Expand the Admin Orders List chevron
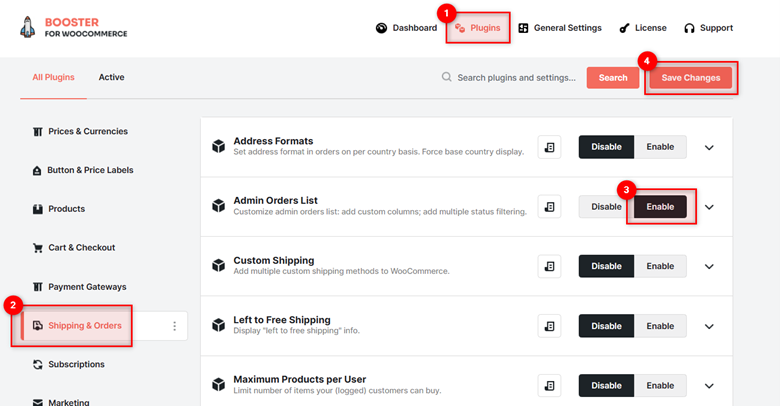The width and height of the screenshot is (780, 406). [709, 207]
